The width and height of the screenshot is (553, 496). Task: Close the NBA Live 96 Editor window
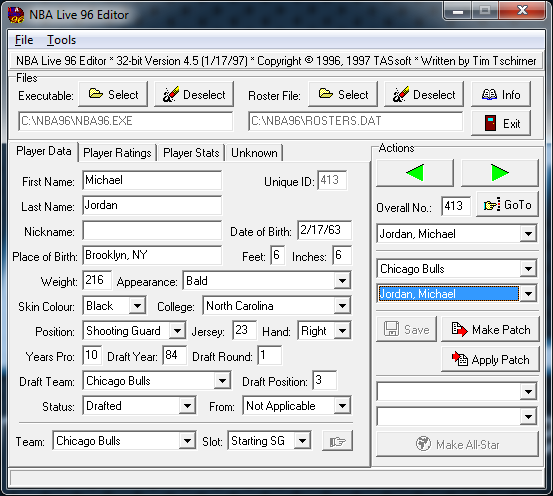(x=522, y=11)
